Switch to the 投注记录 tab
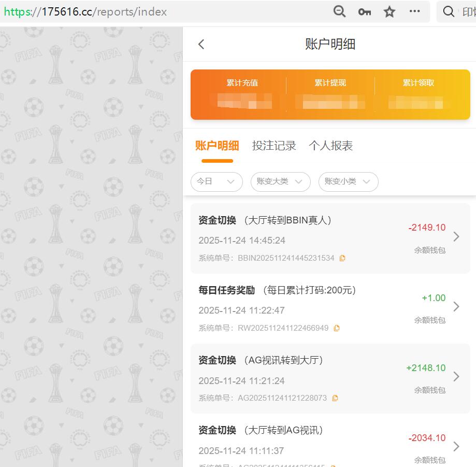The image size is (476, 467). coord(274,146)
